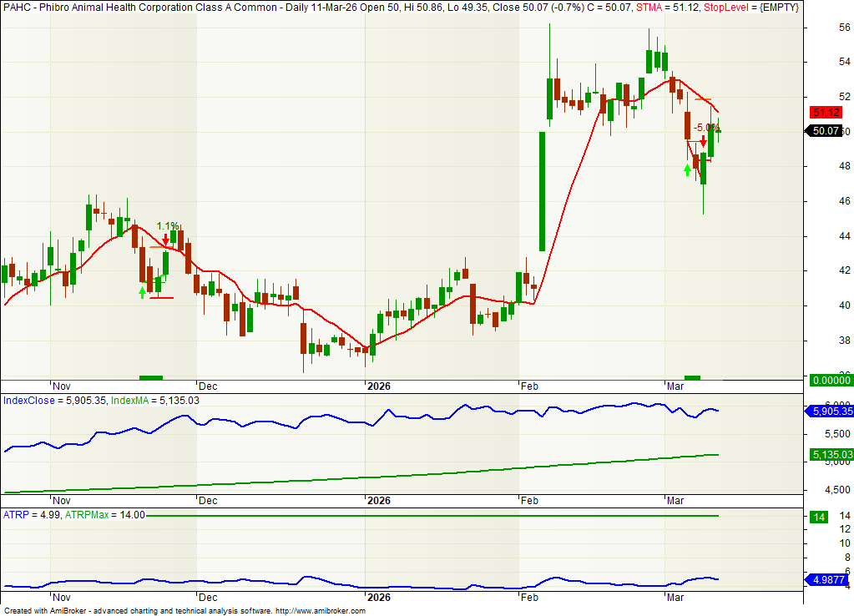The image size is (854, 616).
Task: Select the green buy arrow in March
Action: 687,170
